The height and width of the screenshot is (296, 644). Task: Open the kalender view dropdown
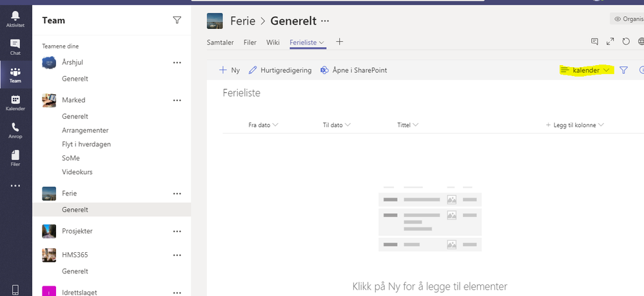point(585,70)
